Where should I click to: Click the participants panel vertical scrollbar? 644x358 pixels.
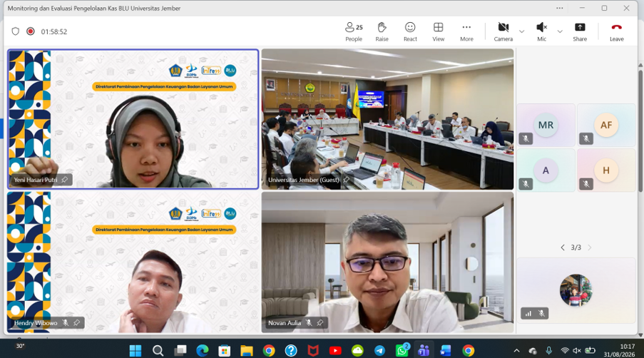pyautogui.click(x=640, y=131)
